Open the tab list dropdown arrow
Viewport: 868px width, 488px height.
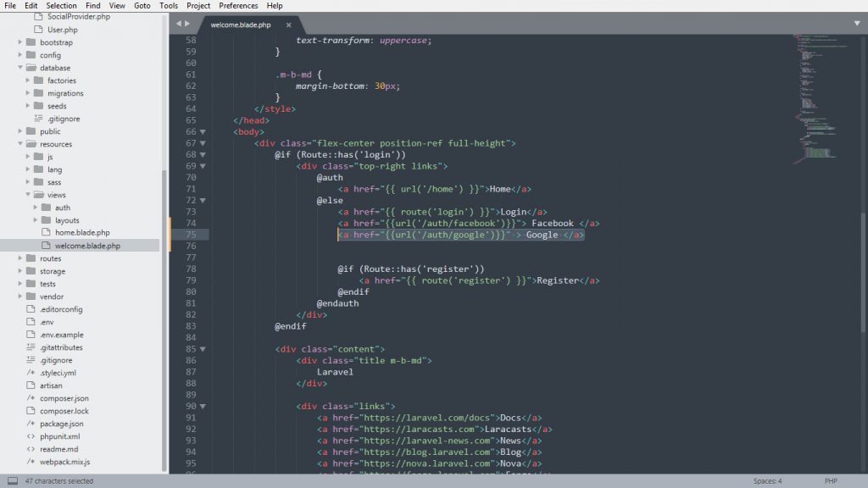(857, 24)
